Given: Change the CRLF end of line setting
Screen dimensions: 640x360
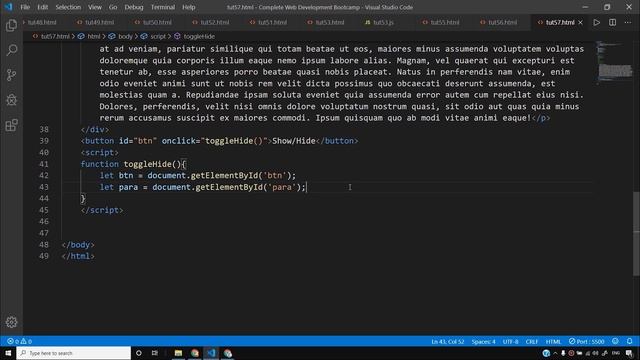Looking at the screenshot, I should 531,341.
